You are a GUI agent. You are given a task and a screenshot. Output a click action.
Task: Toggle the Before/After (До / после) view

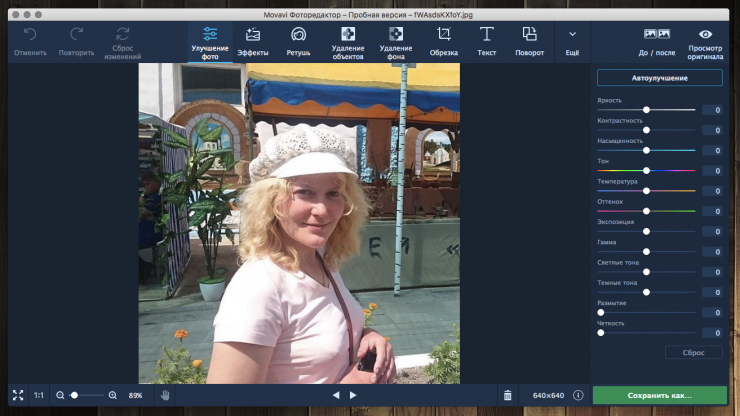coord(657,41)
